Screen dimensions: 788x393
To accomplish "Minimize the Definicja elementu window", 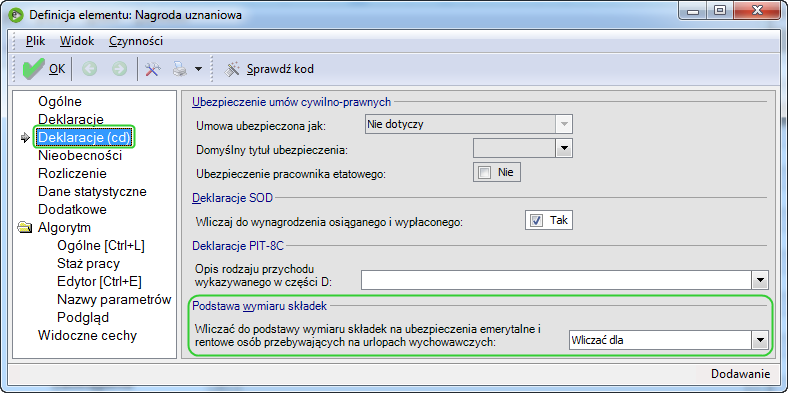I will [x=694, y=11].
